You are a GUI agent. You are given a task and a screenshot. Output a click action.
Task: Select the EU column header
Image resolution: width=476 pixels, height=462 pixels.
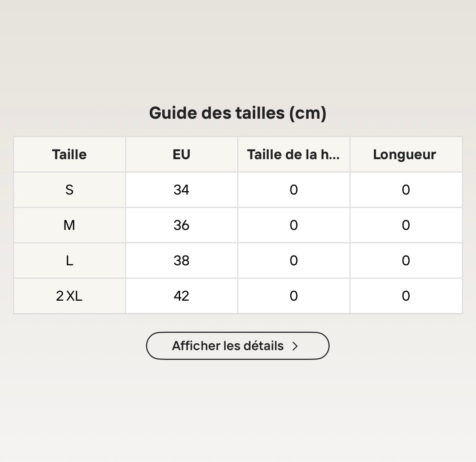(x=182, y=154)
